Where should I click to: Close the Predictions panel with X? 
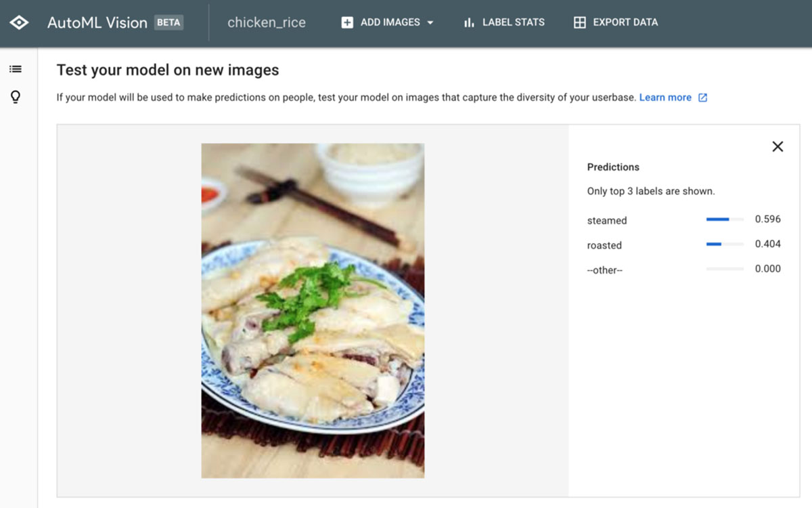point(777,146)
